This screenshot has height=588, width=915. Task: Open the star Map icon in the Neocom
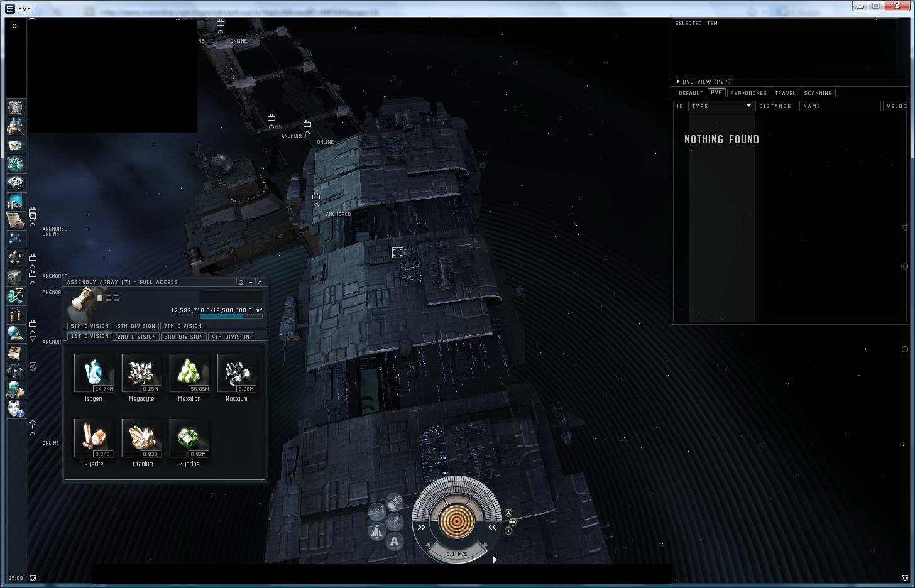(16, 239)
